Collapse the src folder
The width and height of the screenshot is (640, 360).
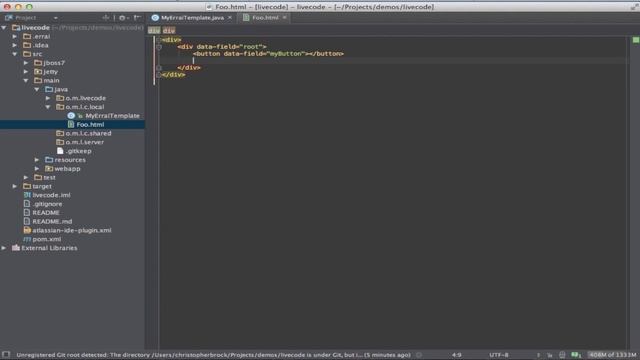tap(15, 54)
